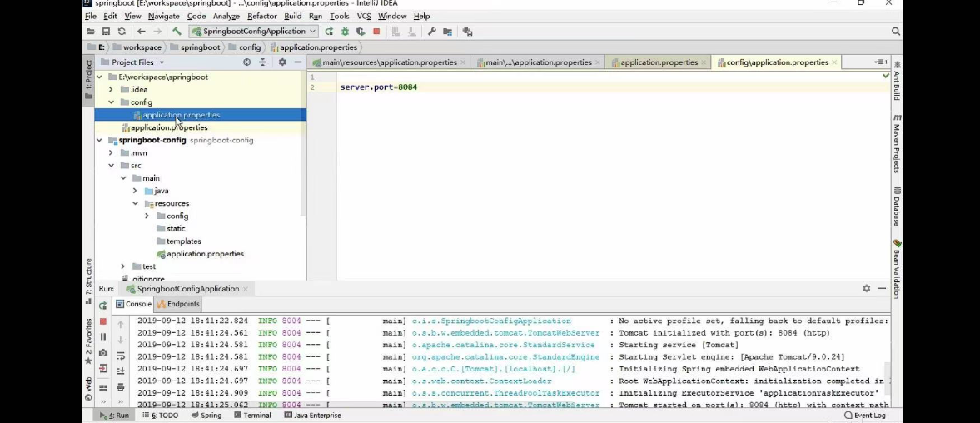The width and height of the screenshot is (980, 423).
Task: Open the VCS menu
Action: pyautogui.click(x=364, y=17)
